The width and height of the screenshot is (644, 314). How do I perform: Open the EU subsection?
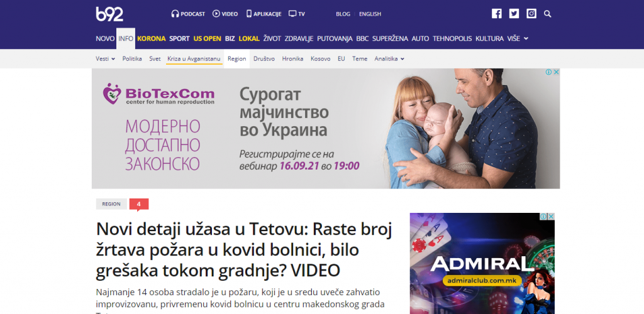click(341, 58)
